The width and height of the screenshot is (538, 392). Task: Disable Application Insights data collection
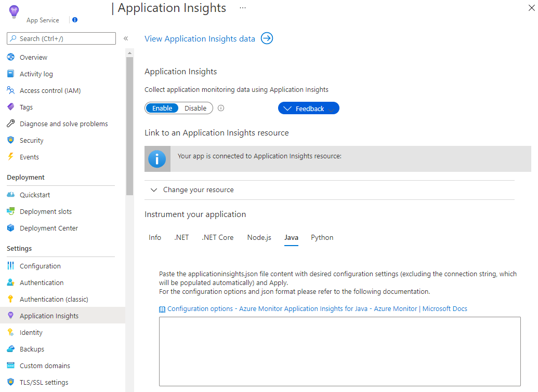(x=195, y=108)
